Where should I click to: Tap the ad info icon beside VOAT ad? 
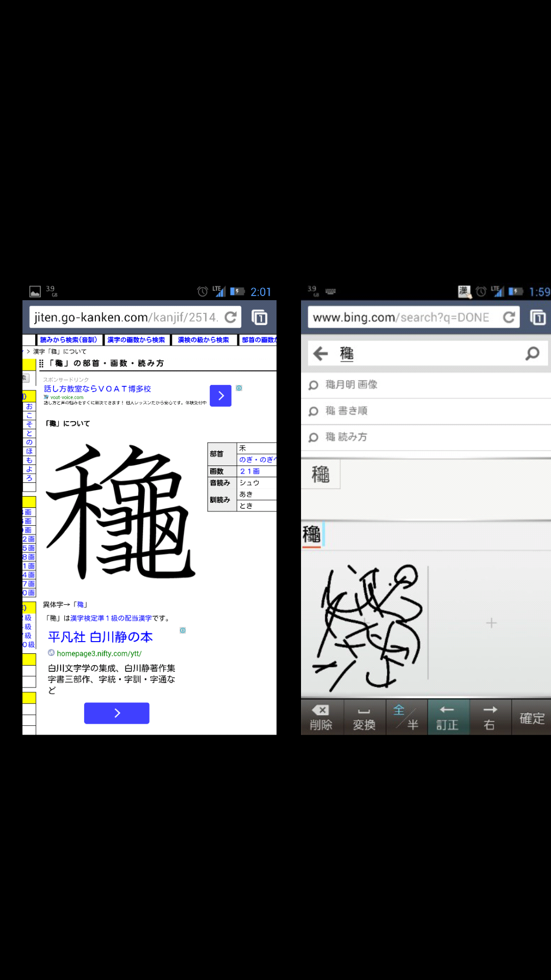click(239, 388)
